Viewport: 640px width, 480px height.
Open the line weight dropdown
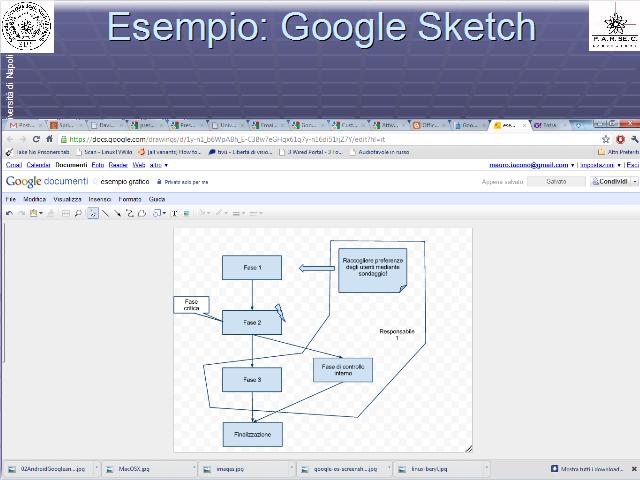click(x=238, y=213)
